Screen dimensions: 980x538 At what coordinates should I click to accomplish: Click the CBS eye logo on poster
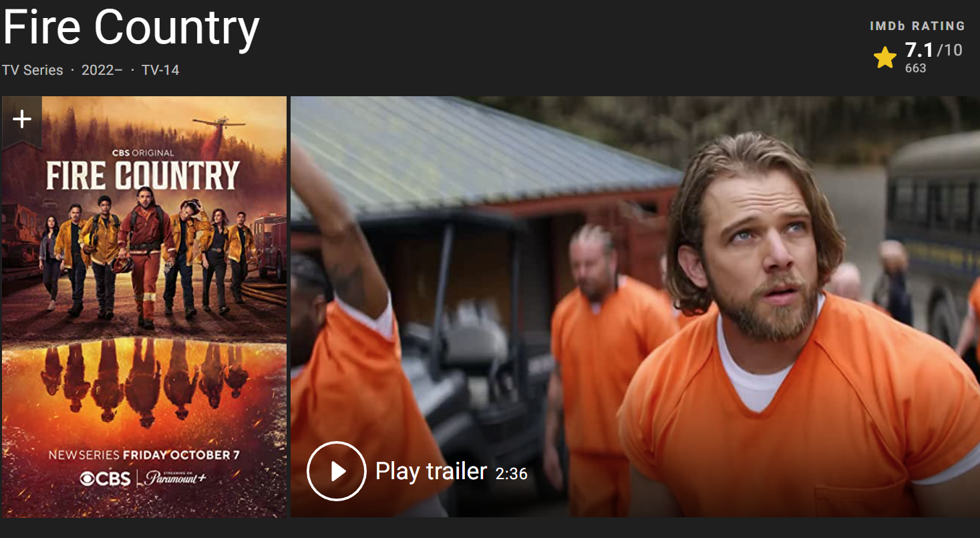click(x=106, y=479)
